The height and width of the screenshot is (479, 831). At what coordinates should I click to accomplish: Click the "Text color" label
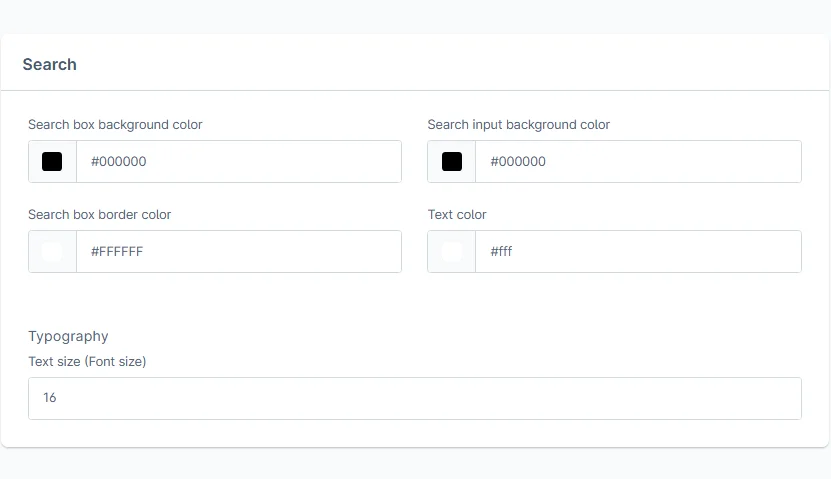point(457,215)
